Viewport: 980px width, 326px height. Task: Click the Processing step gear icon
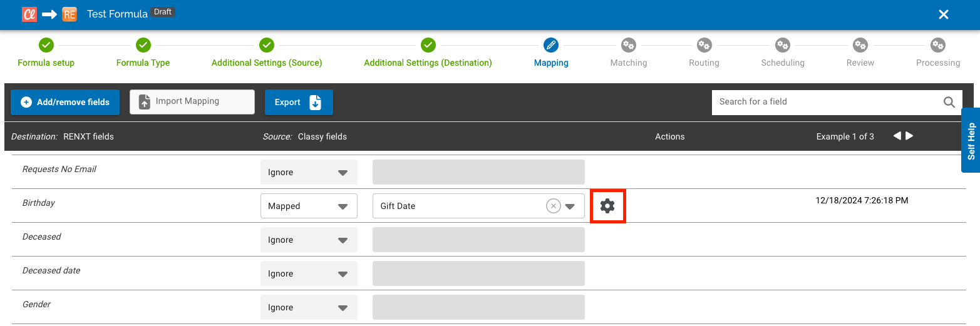coord(938,45)
